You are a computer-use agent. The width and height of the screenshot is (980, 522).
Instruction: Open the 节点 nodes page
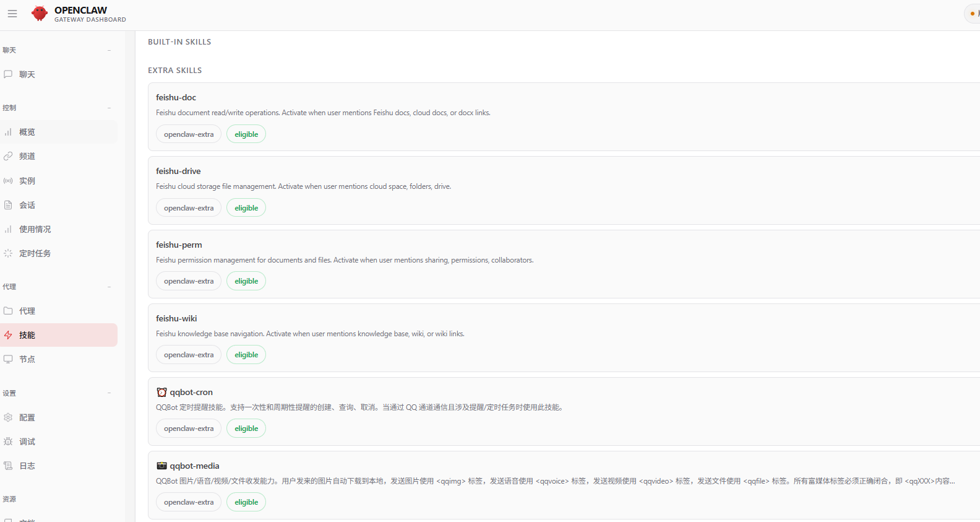pyautogui.click(x=59, y=359)
